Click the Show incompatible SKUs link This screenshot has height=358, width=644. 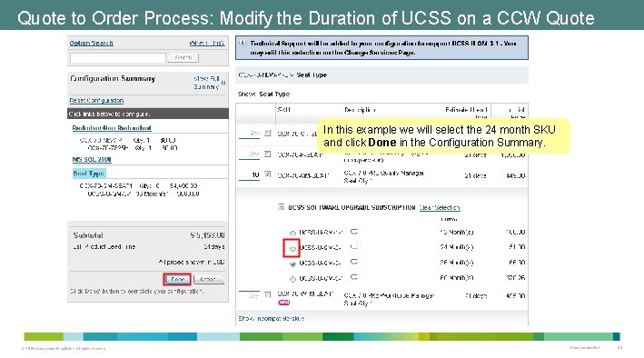[272, 319]
